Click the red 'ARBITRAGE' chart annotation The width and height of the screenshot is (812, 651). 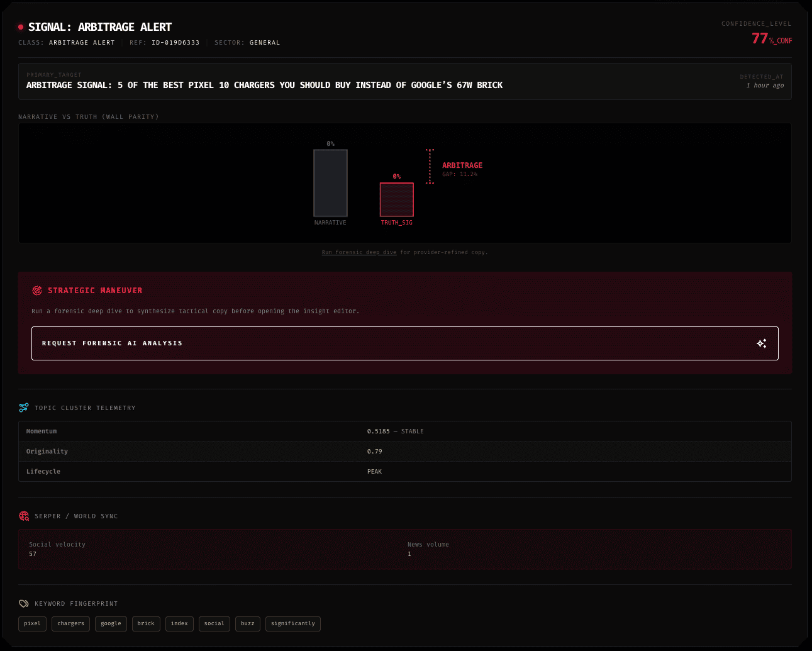[x=462, y=165]
